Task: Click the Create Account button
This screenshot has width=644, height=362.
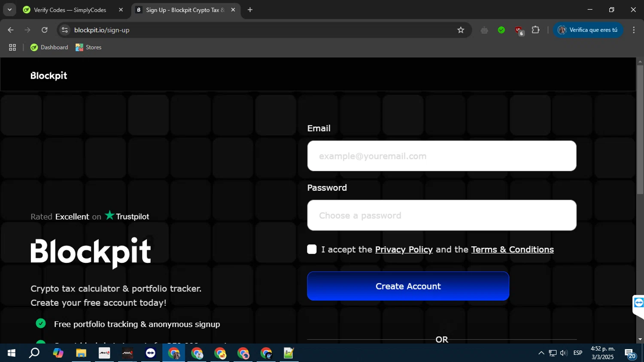Action: click(x=408, y=286)
